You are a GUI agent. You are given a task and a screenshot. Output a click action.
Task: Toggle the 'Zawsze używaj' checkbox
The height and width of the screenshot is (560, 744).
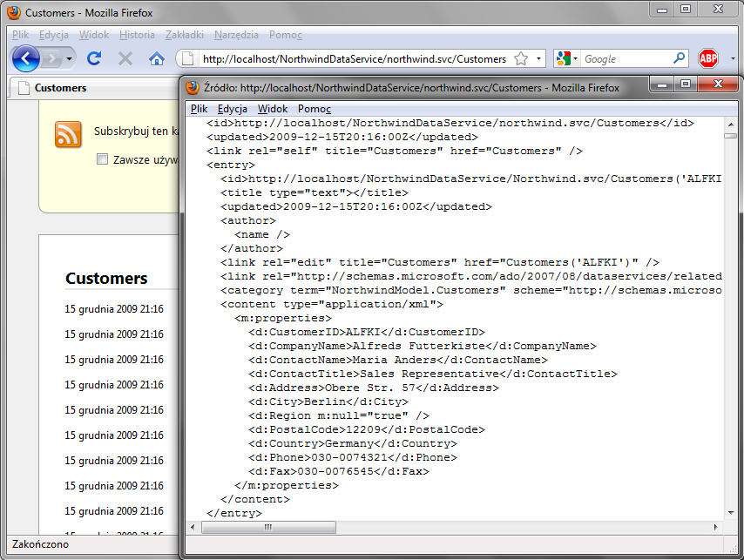coord(102,159)
